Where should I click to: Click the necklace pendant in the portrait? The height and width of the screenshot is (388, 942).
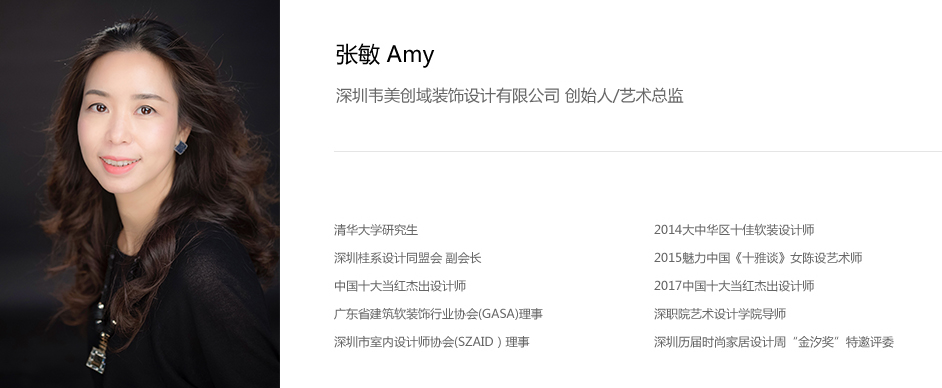96,359
